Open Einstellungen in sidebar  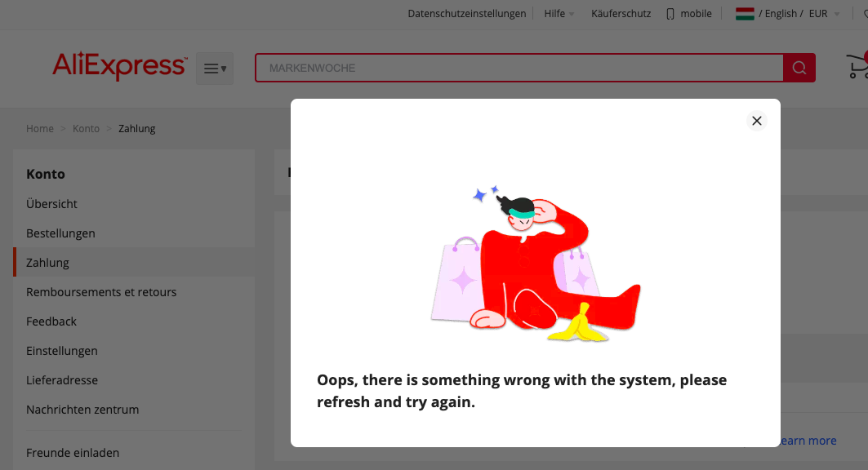pos(62,351)
